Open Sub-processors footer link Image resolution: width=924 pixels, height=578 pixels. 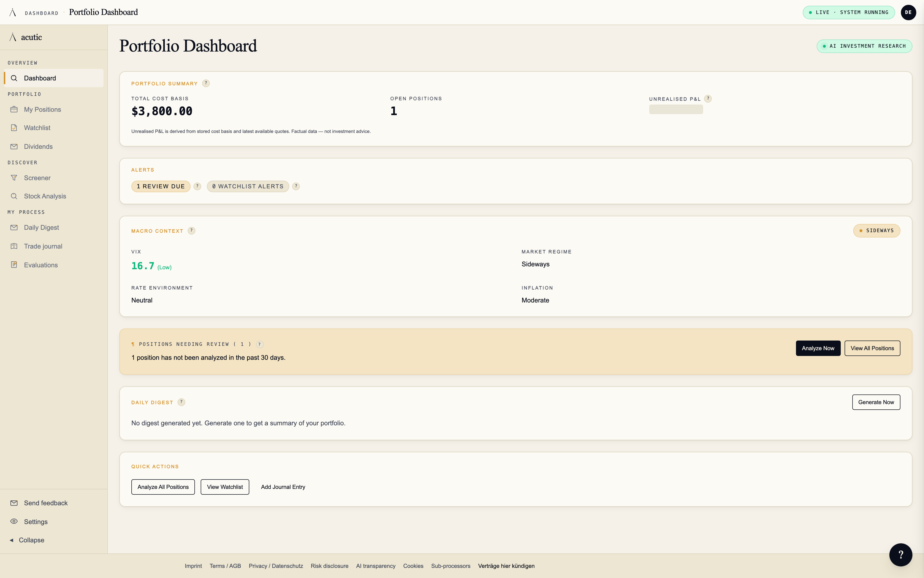click(450, 566)
